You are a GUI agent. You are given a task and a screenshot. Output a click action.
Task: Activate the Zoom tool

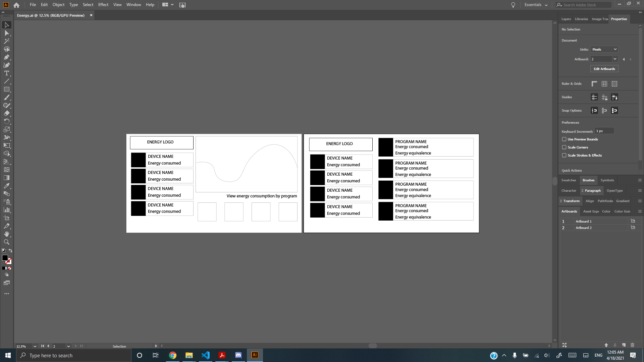coord(6,242)
